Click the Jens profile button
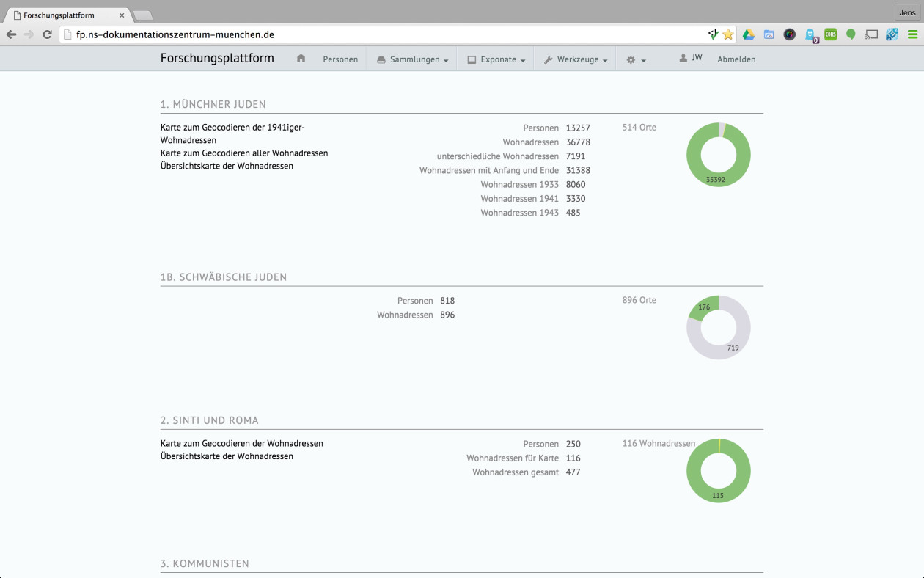The width and height of the screenshot is (924, 578). pyautogui.click(x=907, y=12)
